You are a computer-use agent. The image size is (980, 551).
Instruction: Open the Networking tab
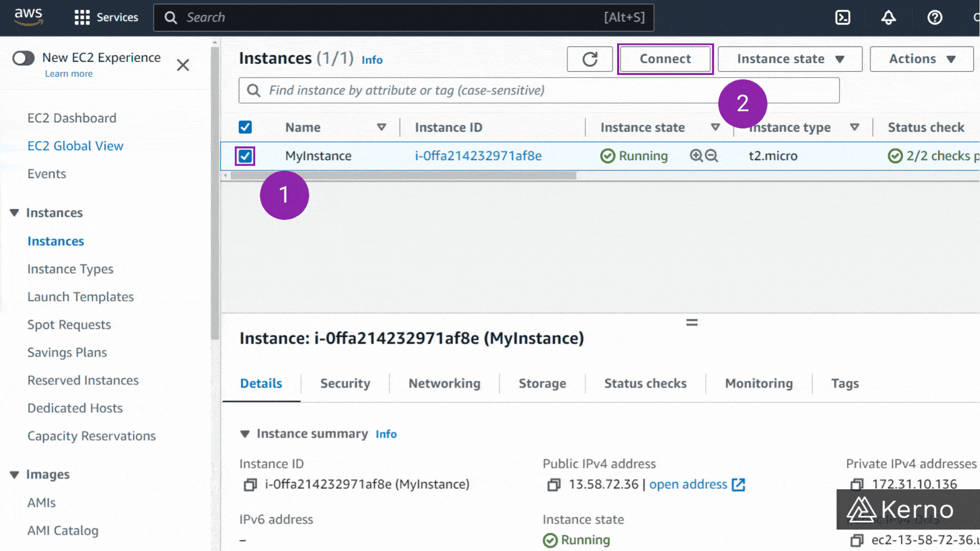pyautogui.click(x=444, y=384)
